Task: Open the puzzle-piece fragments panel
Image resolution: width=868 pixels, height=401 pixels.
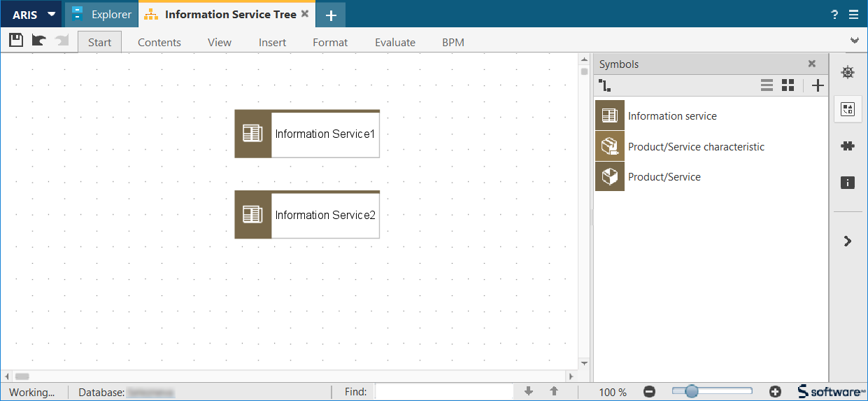Action: click(x=848, y=146)
